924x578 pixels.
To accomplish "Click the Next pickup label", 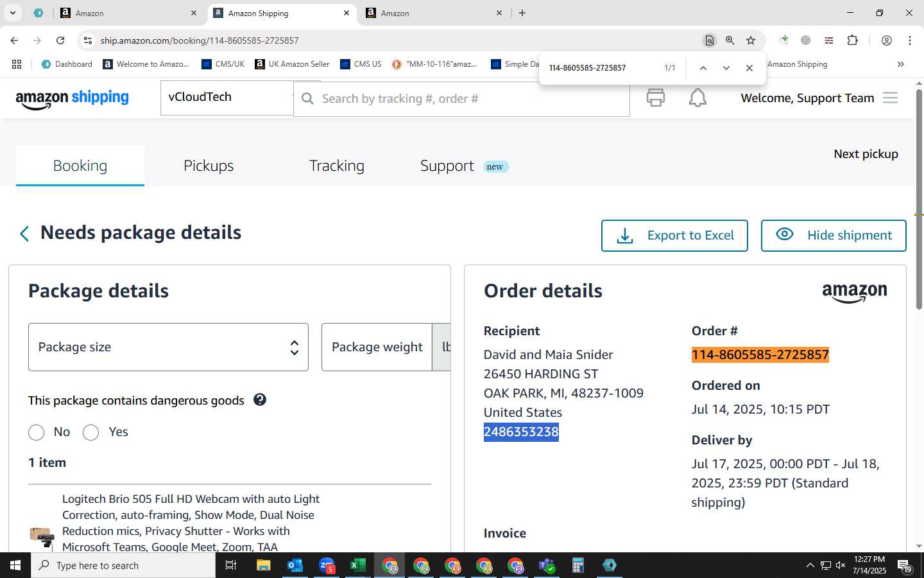I will 866,153.
